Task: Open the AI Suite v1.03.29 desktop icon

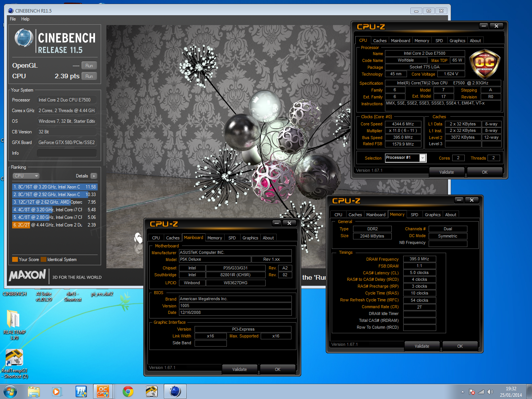Action: click(44, 296)
